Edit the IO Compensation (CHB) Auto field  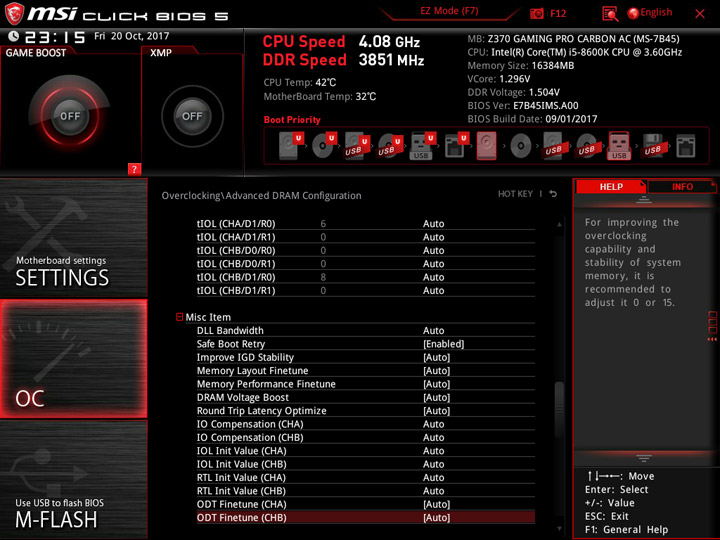tap(433, 437)
